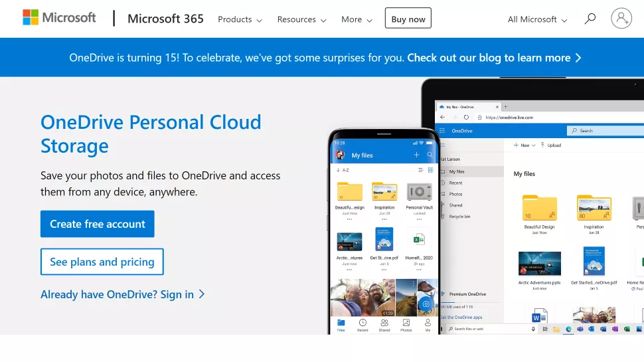Expand the Resources dropdown menu
The width and height of the screenshot is (644, 362).
coord(301,19)
